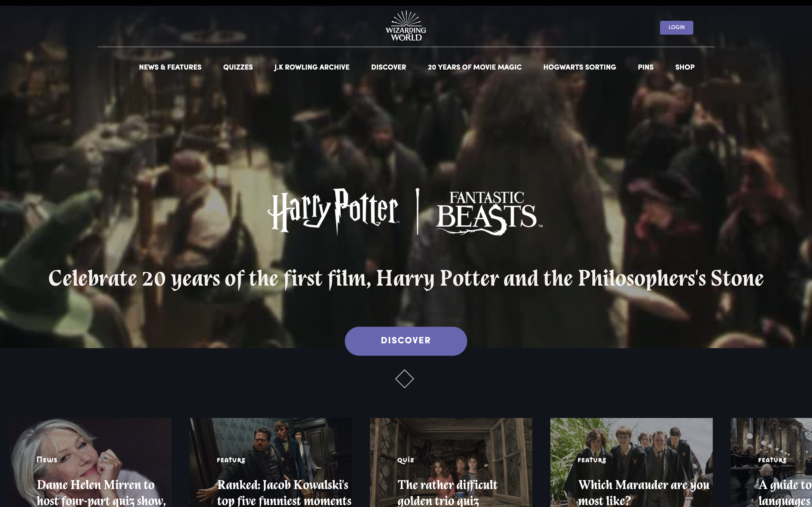This screenshot has width=812, height=507.
Task: Click the Wizarding World logo
Action: tap(406, 26)
